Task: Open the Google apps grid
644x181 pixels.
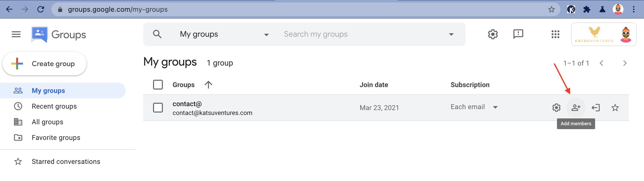Action: [555, 34]
